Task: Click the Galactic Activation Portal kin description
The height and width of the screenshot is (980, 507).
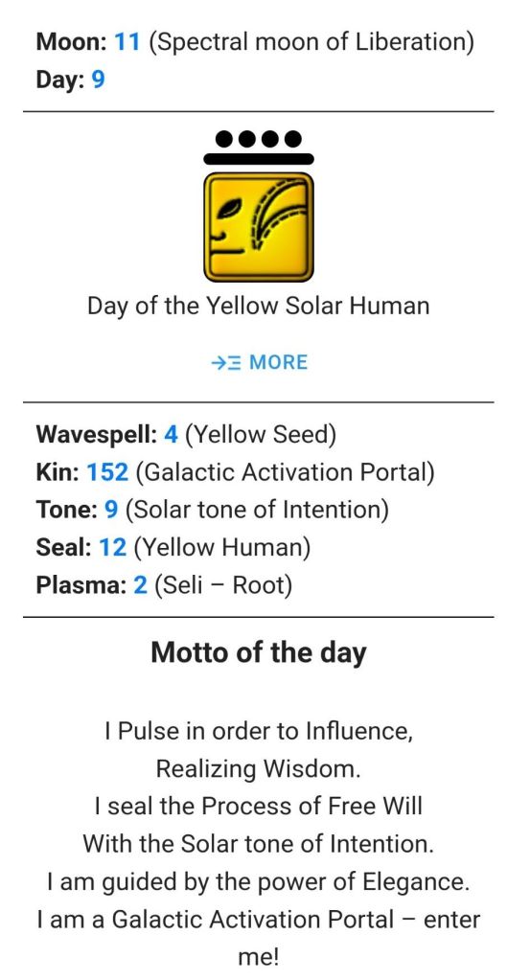Action: (x=285, y=472)
